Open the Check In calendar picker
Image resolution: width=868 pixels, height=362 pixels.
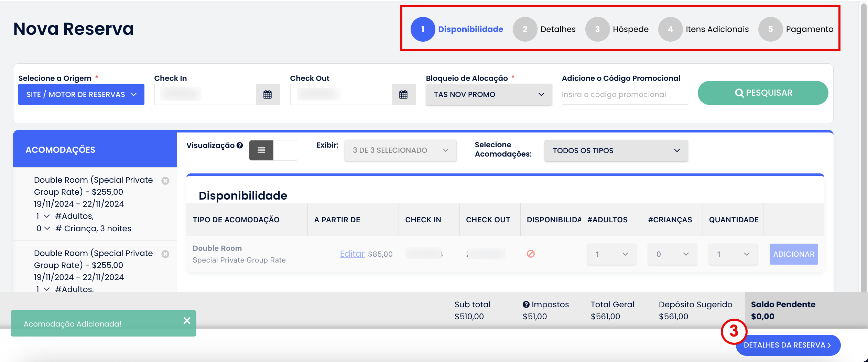(x=268, y=94)
